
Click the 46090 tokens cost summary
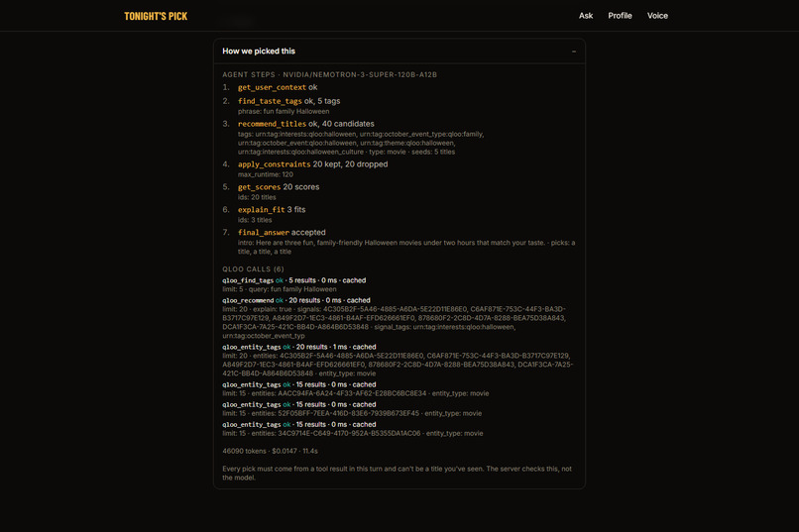(x=270, y=451)
